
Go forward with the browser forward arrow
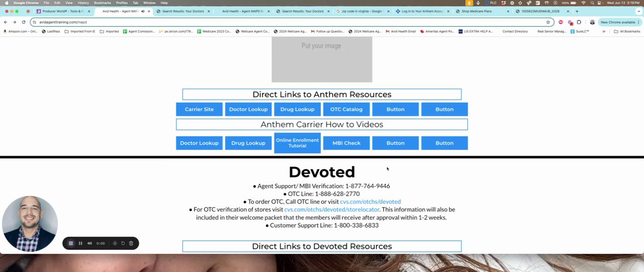pos(14,22)
